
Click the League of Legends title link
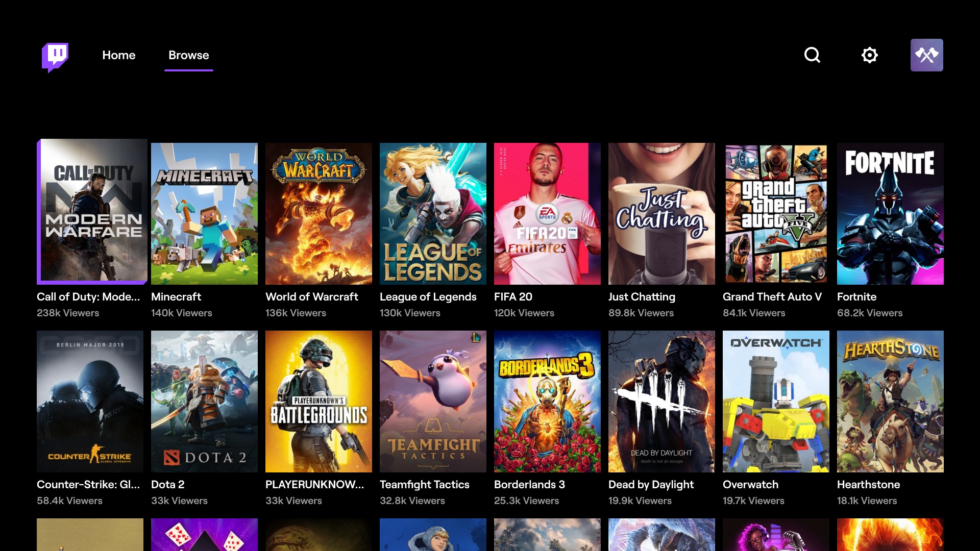point(428,297)
